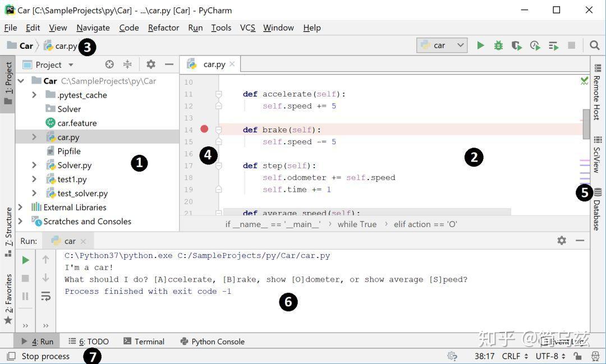Expand the Solver.py tree item
Screen dimensions: 606x364
pos(34,165)
